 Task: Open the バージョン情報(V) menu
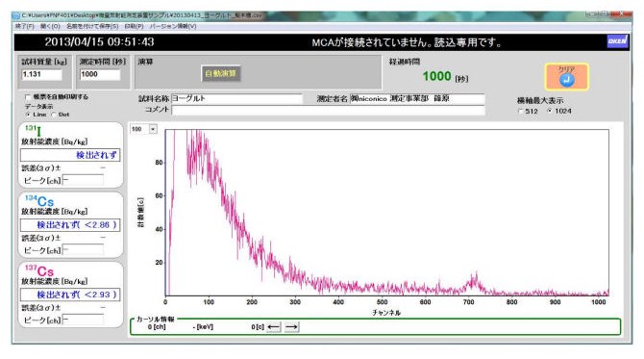[172, 26]
